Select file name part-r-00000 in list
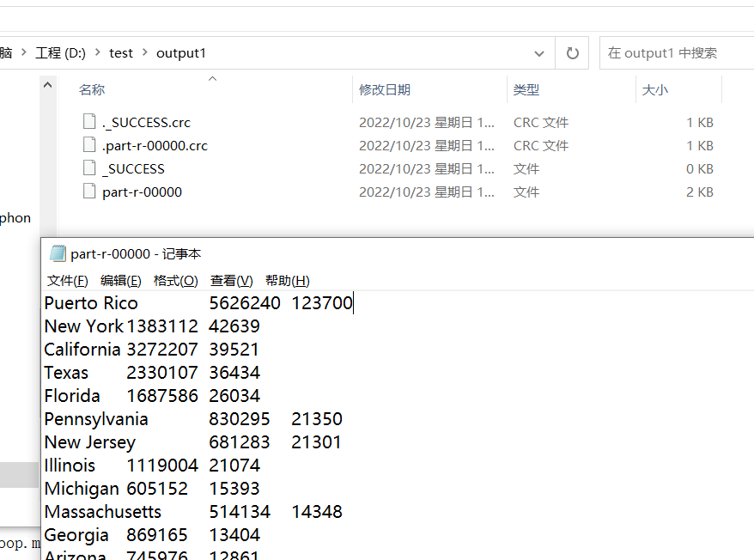The image size is (754, 560). pyautogui.click(x=142, y=192)
